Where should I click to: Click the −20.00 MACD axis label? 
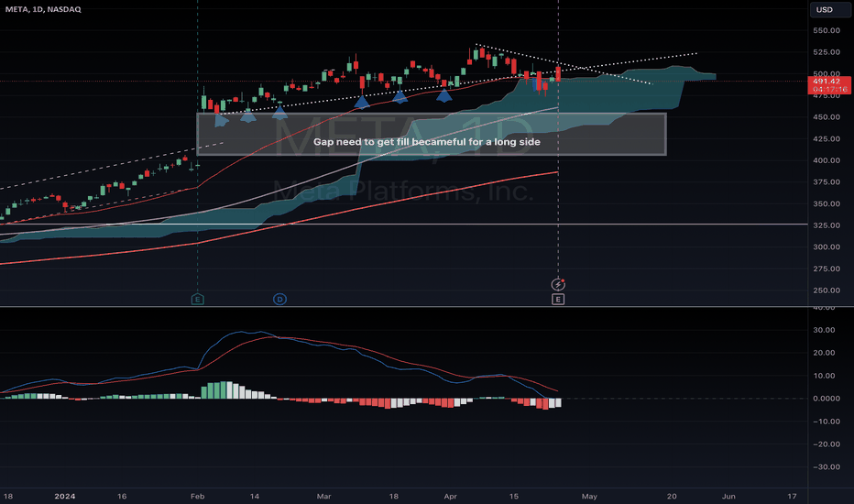(x=827, y=444)
